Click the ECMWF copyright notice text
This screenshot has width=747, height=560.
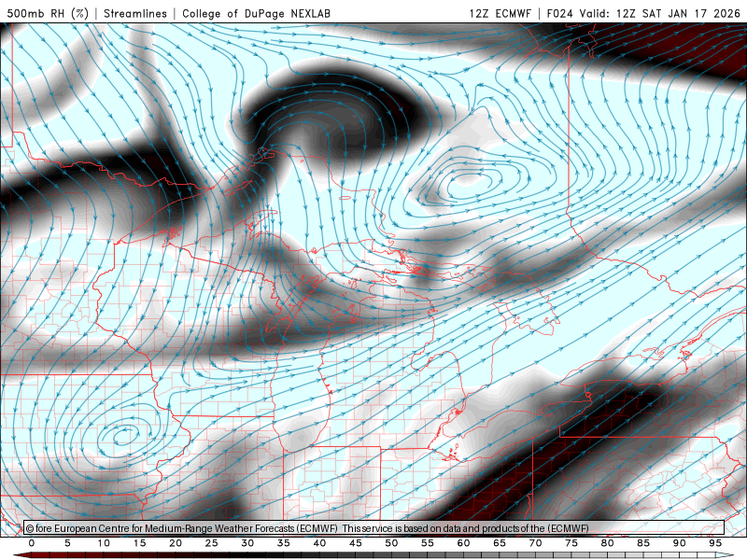tap(307, 528)
